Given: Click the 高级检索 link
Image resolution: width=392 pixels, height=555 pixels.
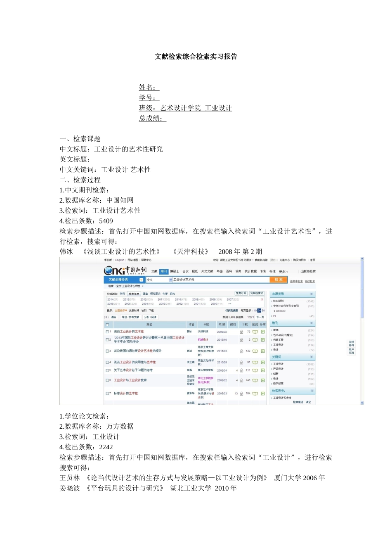Looking at the screenshot, I should (310, 282).
